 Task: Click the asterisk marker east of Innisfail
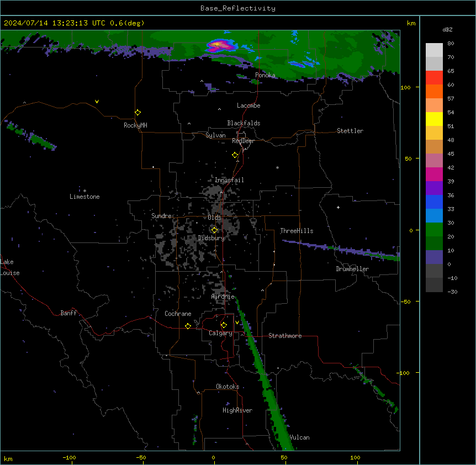(277, 167)
